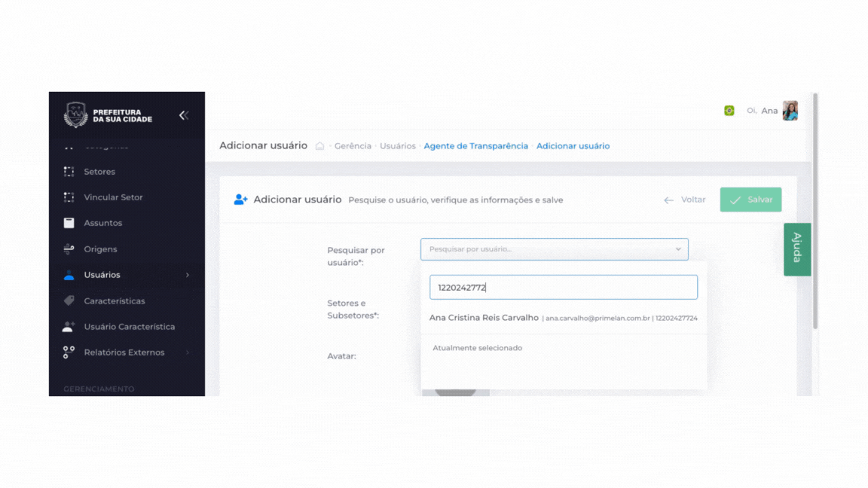Click the Usuário Característica icon
This screenshot has width=868, height=488.
tap(69, 326)
